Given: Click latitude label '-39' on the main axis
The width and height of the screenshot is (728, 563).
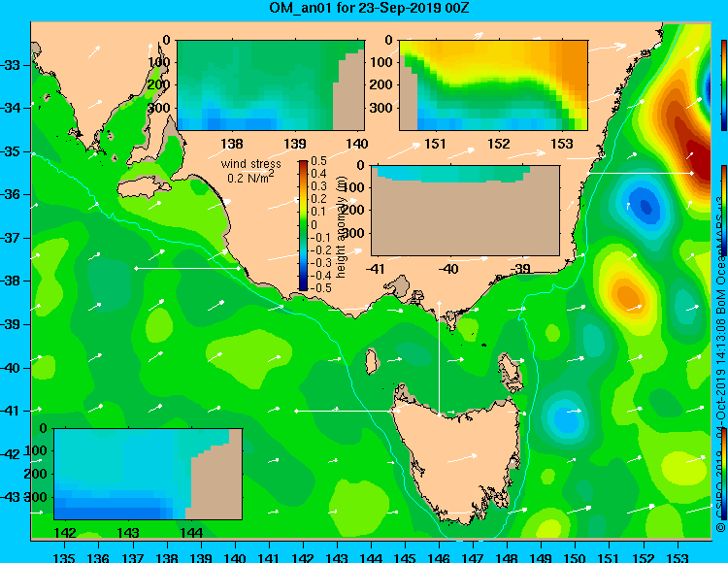Looking at the screenshot, I should click(11, 324).
